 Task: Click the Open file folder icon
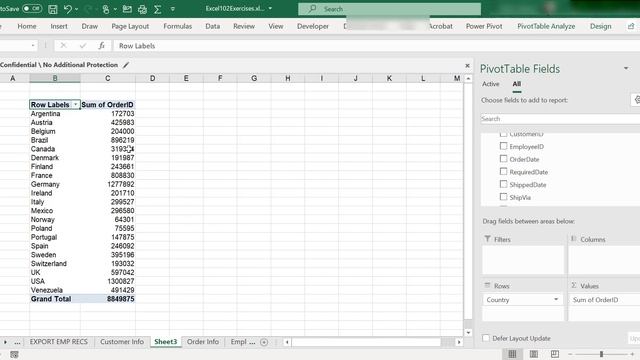(x=127, y=9)
